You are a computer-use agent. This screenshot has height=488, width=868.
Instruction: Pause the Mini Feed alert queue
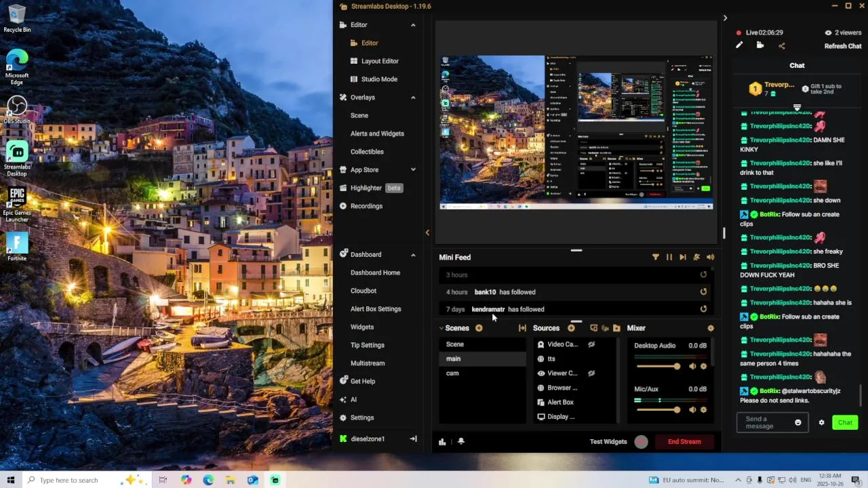pyautogui.click(x=669, y=257)
